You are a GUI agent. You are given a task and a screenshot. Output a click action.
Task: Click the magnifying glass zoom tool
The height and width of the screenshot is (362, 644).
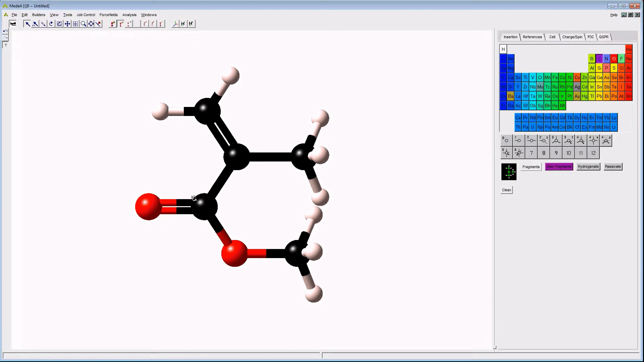coord(83,24)
